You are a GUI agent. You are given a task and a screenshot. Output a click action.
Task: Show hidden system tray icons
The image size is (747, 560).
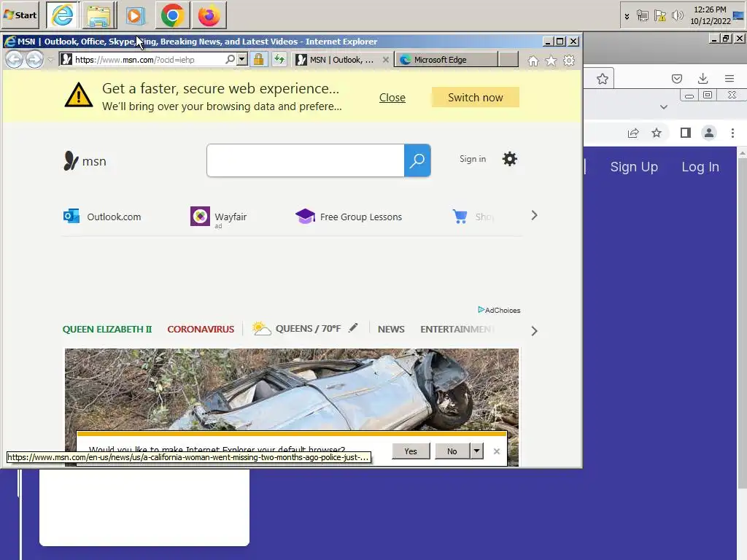click(627, 16)
